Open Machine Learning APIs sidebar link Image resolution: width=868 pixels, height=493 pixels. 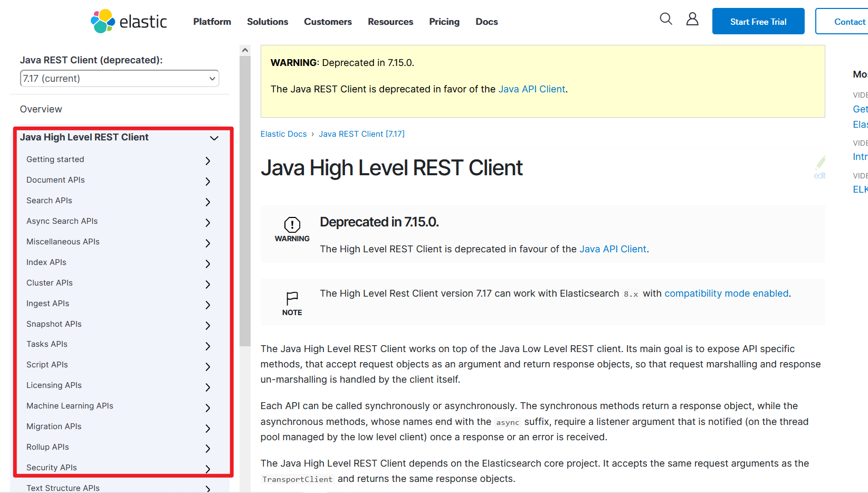click(70, 406)
